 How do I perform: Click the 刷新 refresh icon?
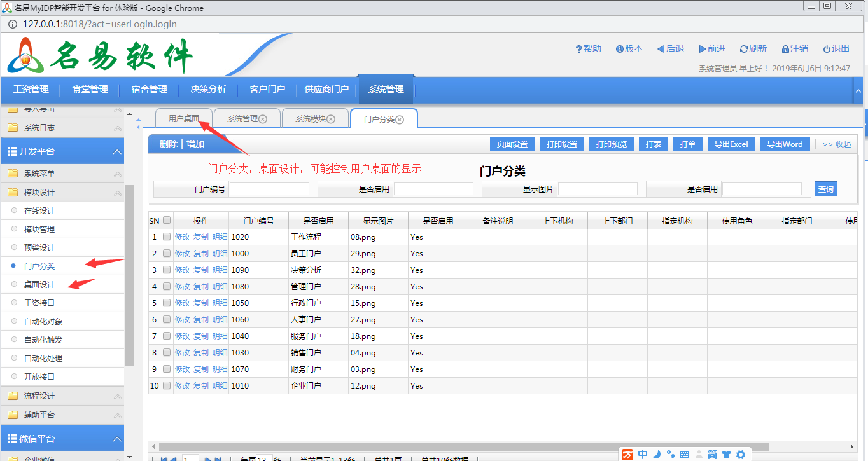tap(743, 49)
